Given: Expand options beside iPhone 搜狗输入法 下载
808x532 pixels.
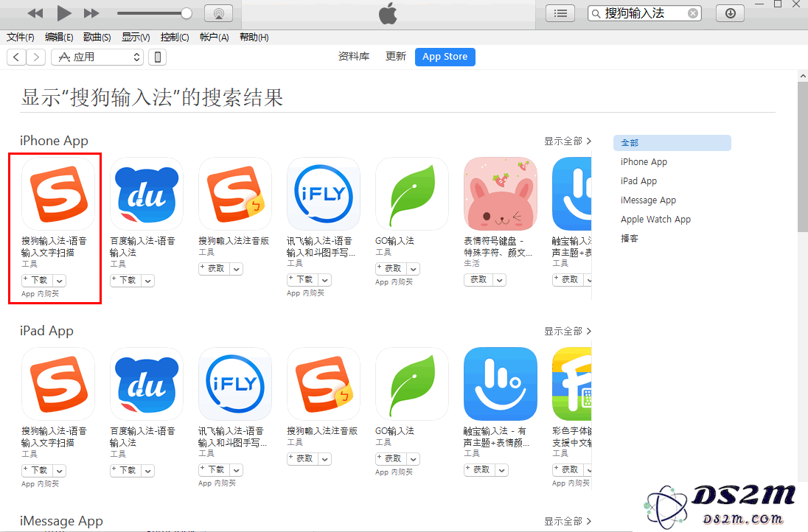Looking at the screenshot, I should tap(59, 281).
